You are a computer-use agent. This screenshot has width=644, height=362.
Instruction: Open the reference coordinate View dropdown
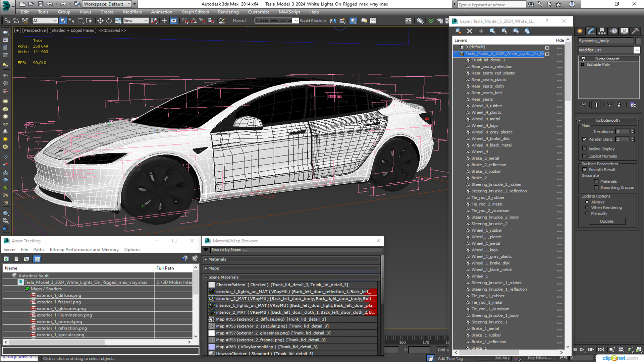(136, 21)
